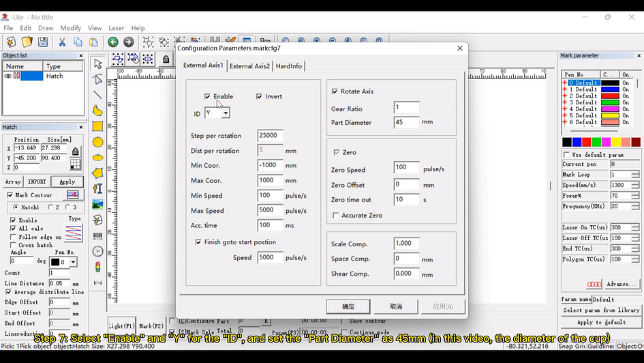Viewport: 644px width, 363px height.
Task: Select the Node edit tool
Action: tap(97, 79)
